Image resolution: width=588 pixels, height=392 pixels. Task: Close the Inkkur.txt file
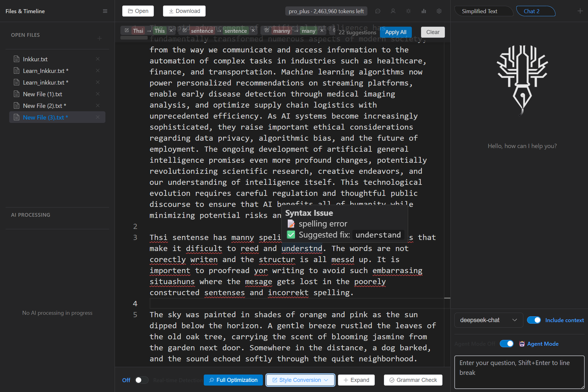point(98,59)
